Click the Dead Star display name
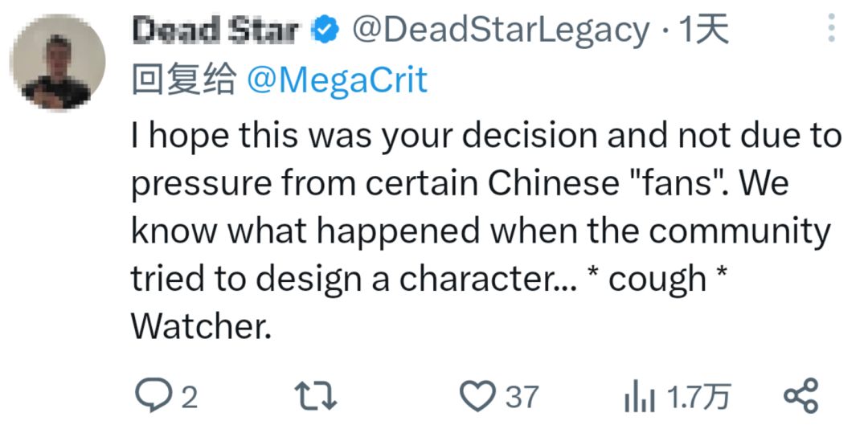This screenshot has width=868, height=425. pyautogui.click(x=215, y=31)
